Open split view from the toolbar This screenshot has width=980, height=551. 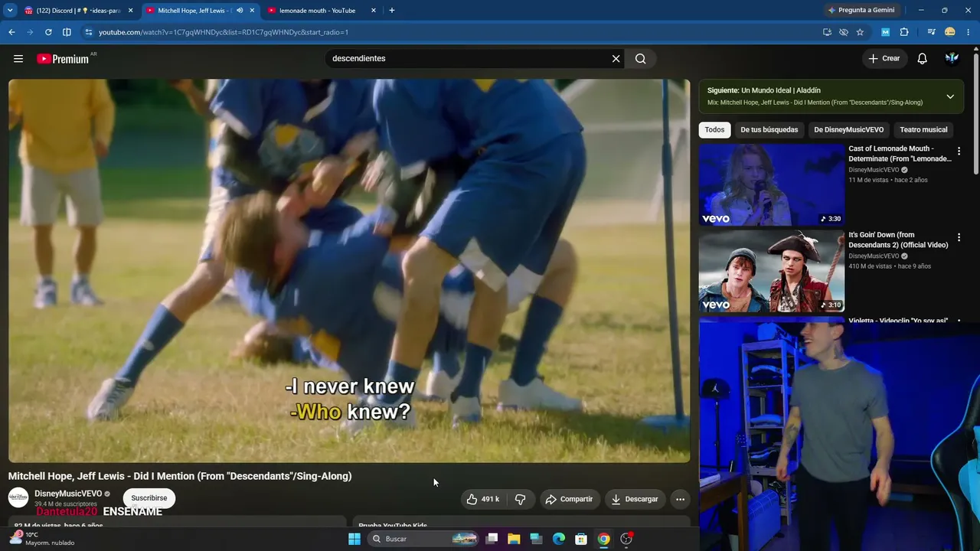tap(67, 32)
